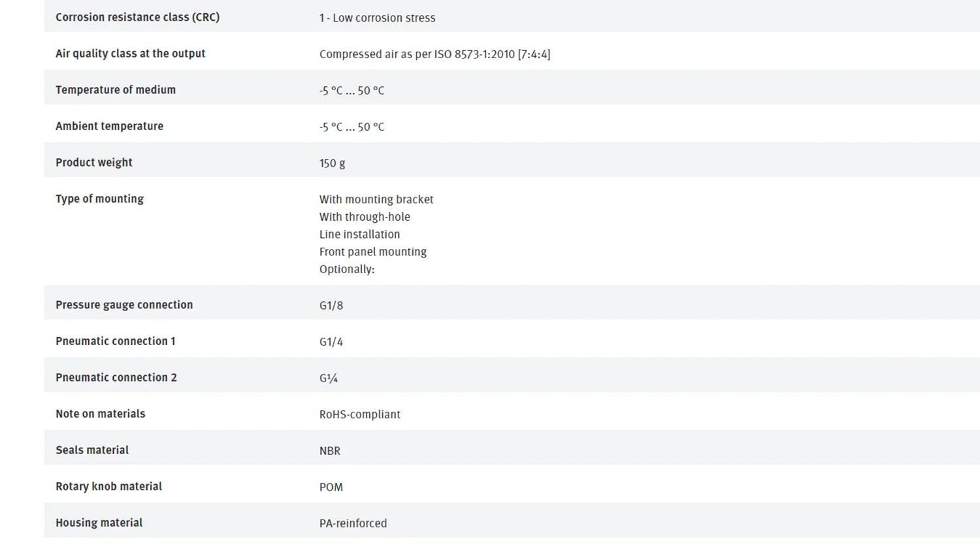Click the Rotary knob material label
The image size is (980, 560).
pyautogui.click(x=108, y=486)
